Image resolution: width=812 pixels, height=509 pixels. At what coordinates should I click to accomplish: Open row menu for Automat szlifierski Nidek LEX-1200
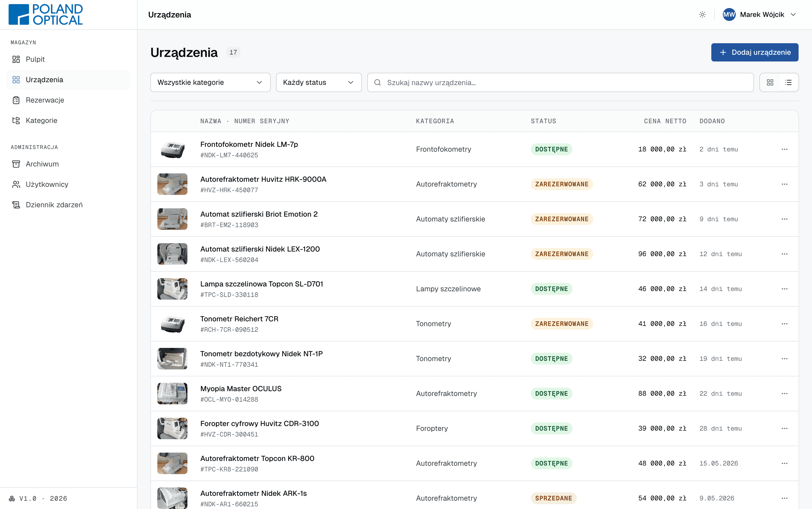[x=784, y=254]
